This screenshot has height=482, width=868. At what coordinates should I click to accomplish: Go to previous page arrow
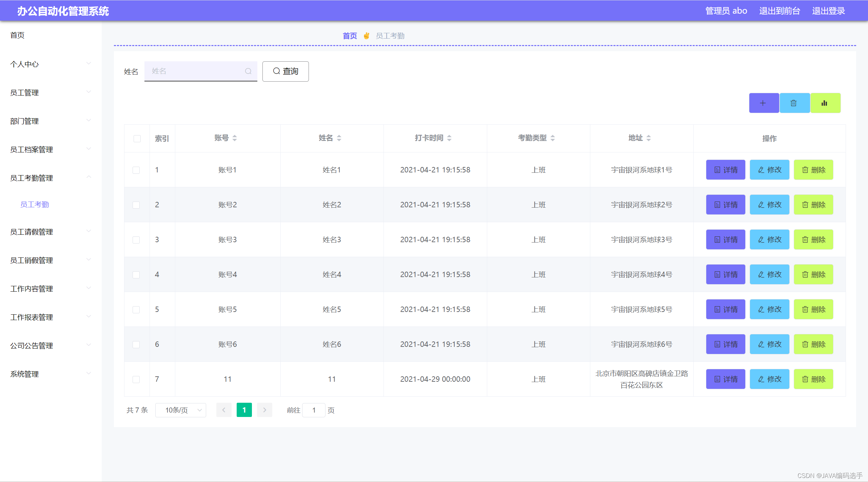click(x=224, y=410)
